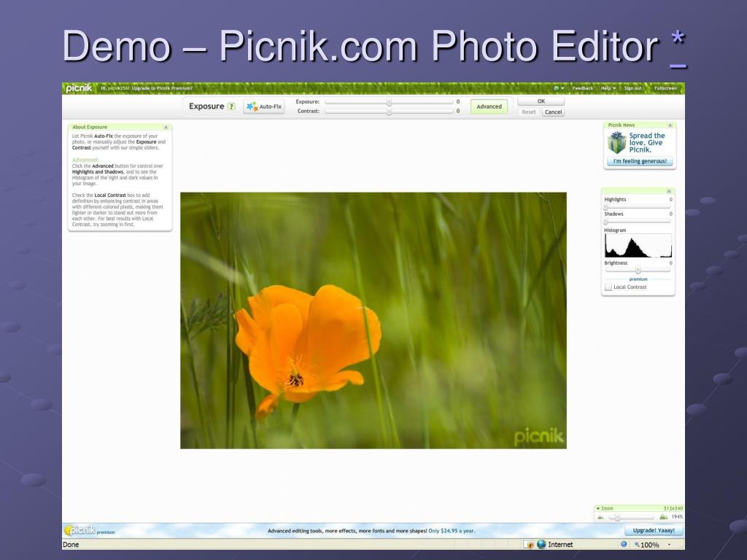This screenshot has width=747, height=560.
Task: Click the Auto-Fix button
Action: tap(264, 106)
